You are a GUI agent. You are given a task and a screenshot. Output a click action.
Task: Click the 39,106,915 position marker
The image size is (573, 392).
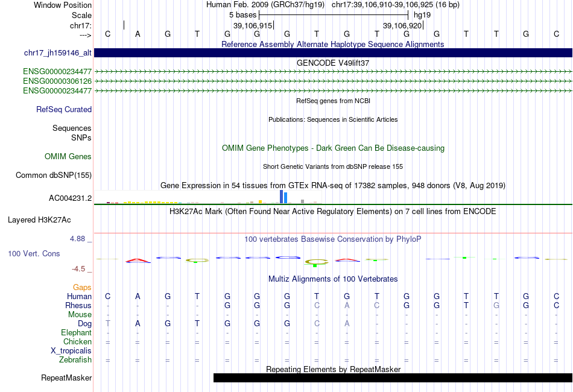point(253,25)
